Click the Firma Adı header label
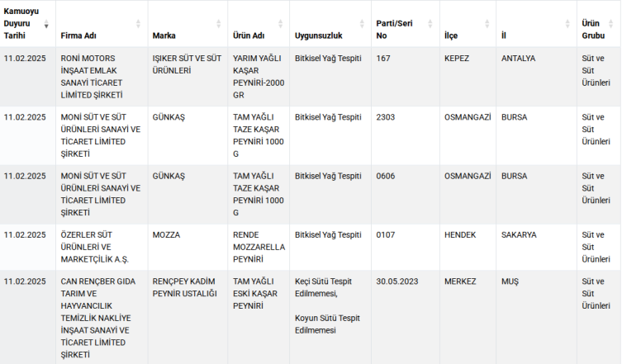Viewport: 622px width, 364px height. [80, 36]
